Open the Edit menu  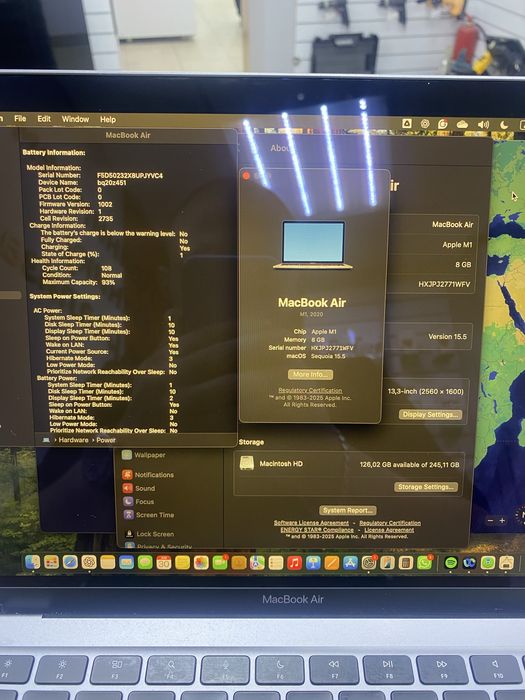(x=44, y=119)
